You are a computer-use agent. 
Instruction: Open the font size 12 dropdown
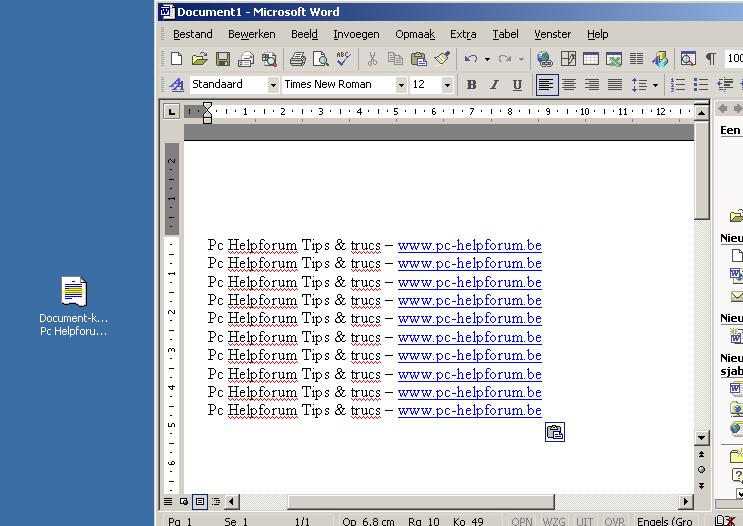click(x=447, y=85)
